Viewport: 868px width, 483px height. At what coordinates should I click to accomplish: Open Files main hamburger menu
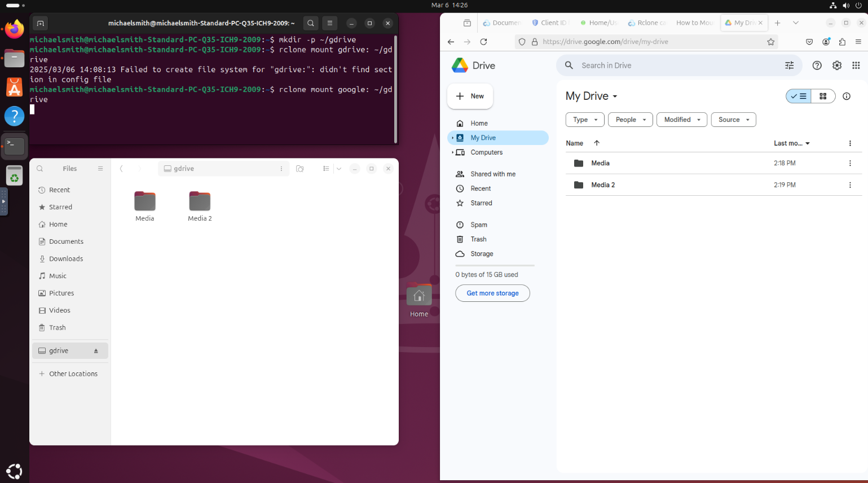click(100, 169)
